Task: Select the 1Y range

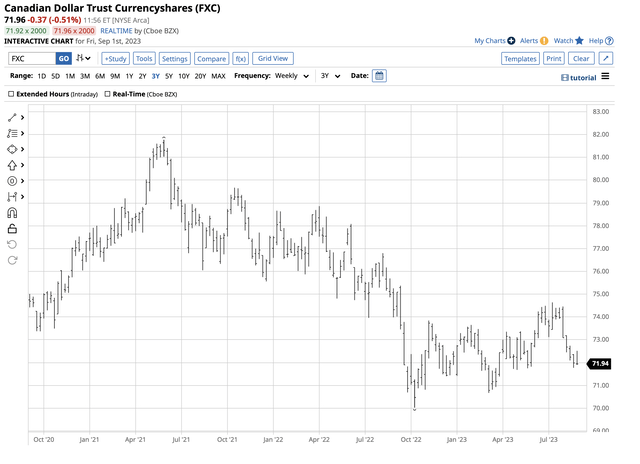Action: tap(129, 76)
